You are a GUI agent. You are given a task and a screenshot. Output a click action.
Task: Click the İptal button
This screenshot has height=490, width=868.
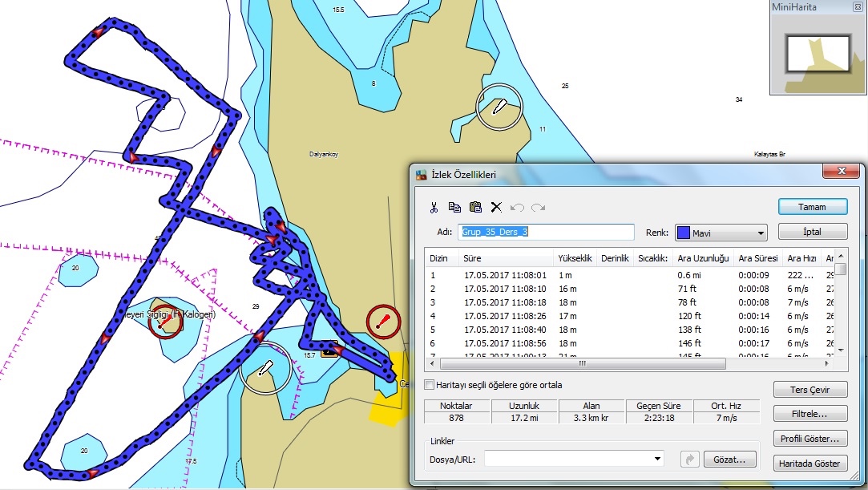812,232
